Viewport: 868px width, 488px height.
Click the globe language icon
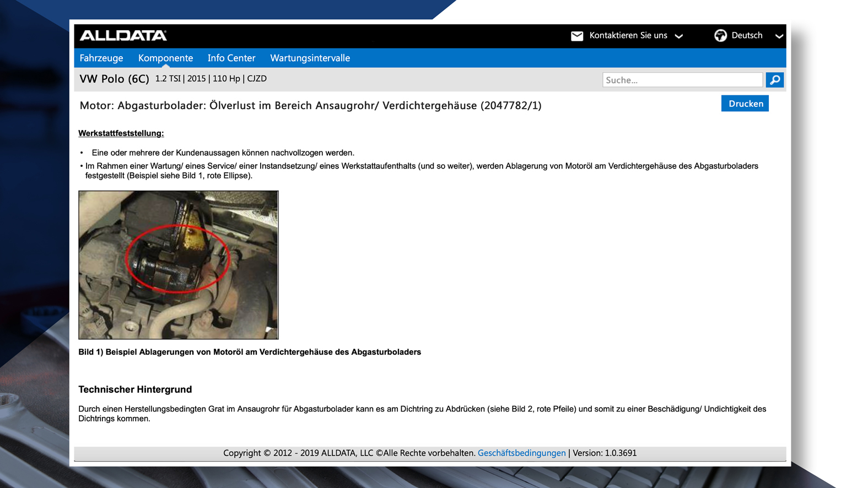(x=720, y=35)
